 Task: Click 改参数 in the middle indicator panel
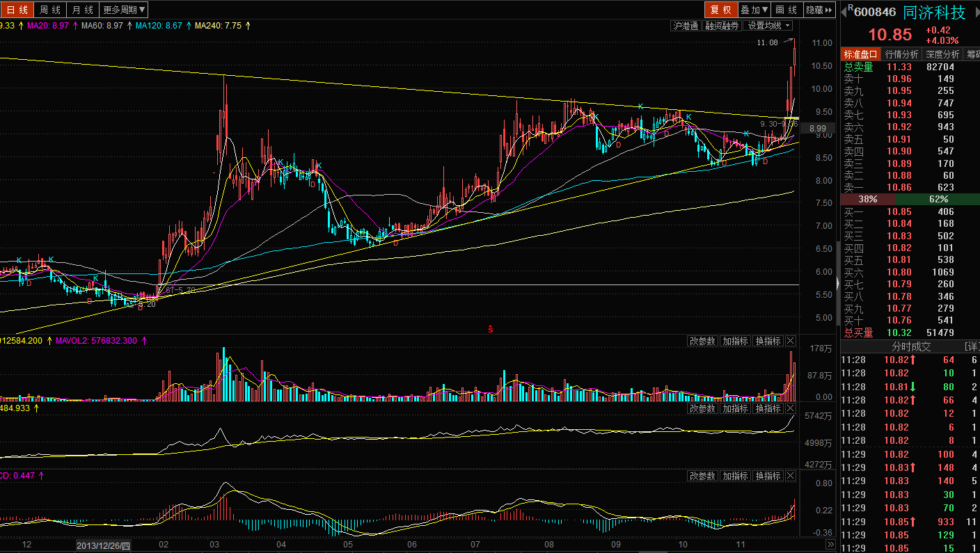702,408
